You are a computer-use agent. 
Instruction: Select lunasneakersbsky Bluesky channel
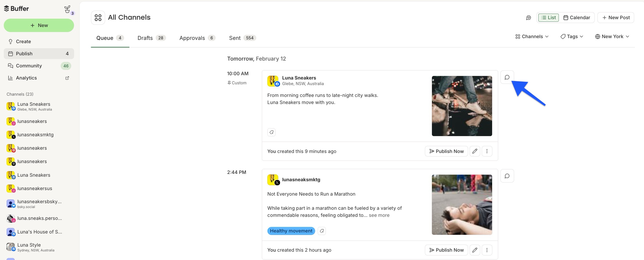click(39, 204)
